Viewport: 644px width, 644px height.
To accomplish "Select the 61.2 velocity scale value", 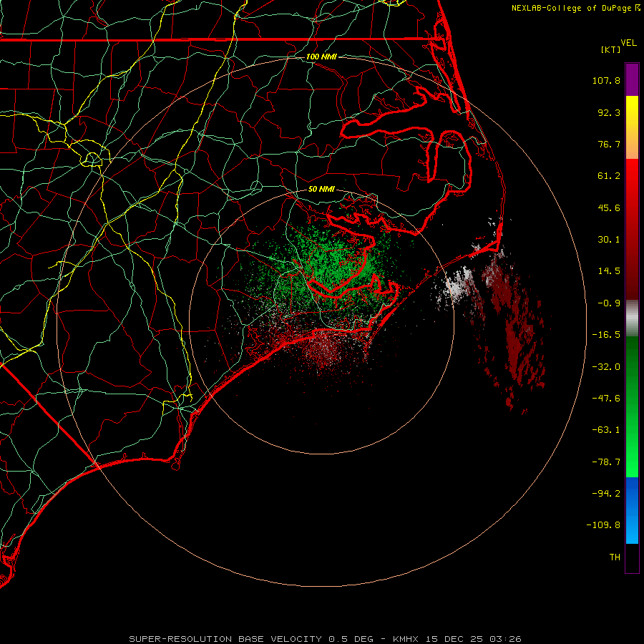I will (x=609, y=176).
